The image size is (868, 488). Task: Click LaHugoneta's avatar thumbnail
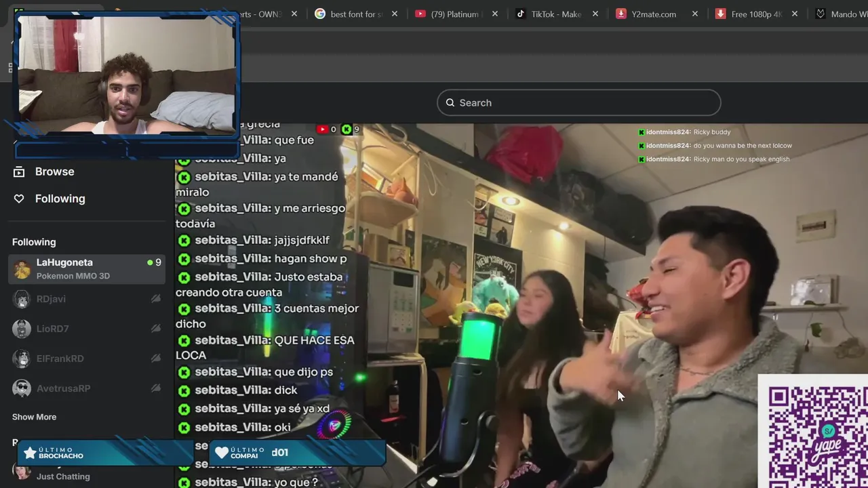coord(22,269)
